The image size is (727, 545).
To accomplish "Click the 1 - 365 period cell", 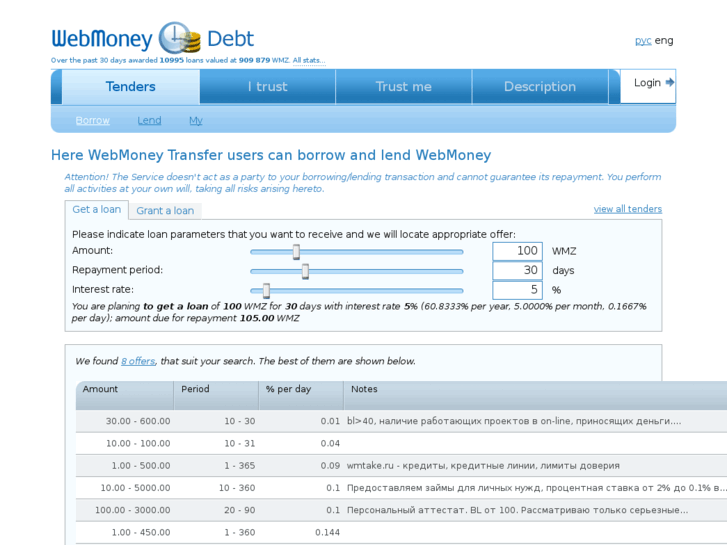I will pyautogui.click(x=240, y=466).
